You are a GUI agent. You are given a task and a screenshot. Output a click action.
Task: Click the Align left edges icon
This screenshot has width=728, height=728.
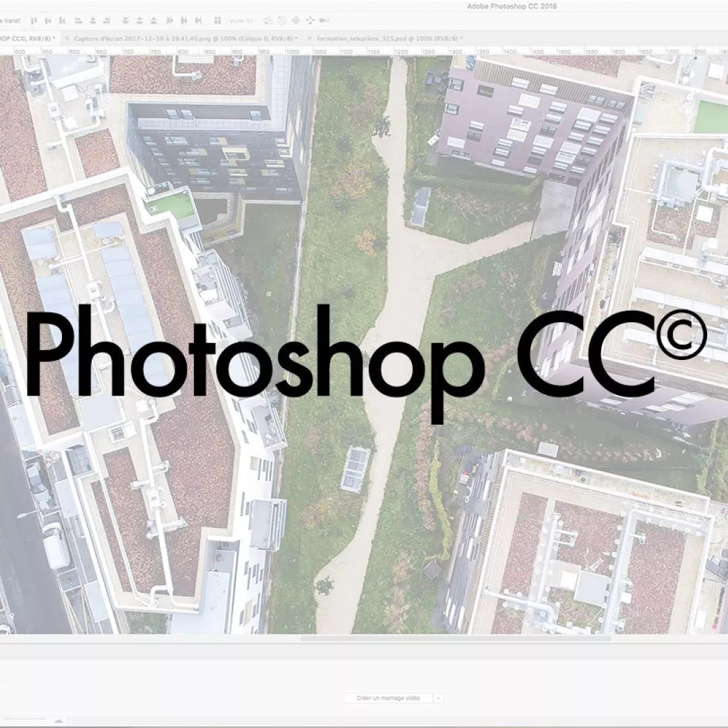pyautogui.click(x=78, y=20)
